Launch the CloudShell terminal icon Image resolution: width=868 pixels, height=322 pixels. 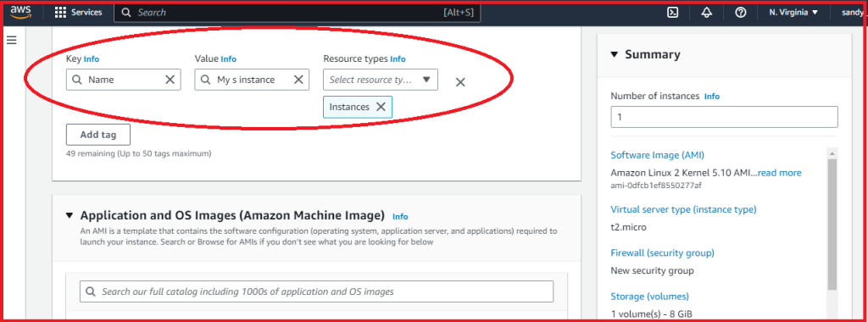tap(672, 12)
